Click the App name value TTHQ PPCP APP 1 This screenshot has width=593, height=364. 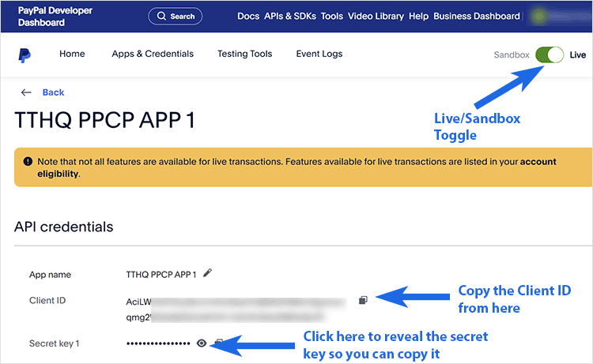161,275
